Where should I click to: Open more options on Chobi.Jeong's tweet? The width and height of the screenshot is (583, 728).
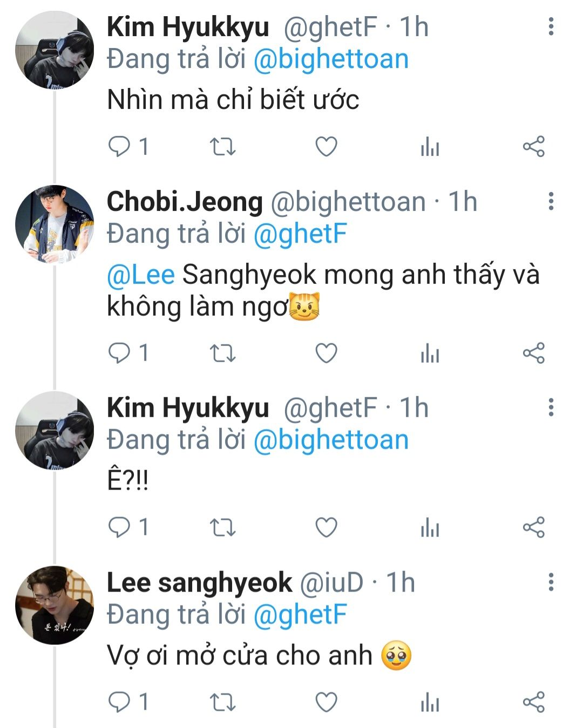[x=551, y=201]
